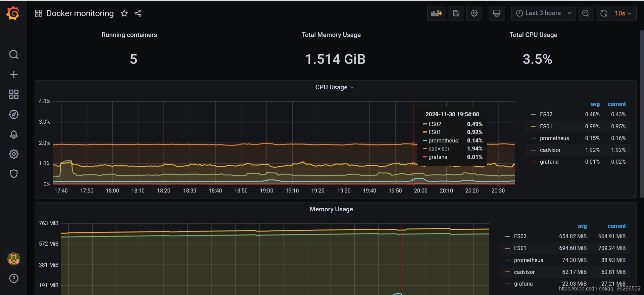Click the dashboard vertical scrollbar
Image resolution: width=644 pixels, height=295 pixels.
click(642, 114)
